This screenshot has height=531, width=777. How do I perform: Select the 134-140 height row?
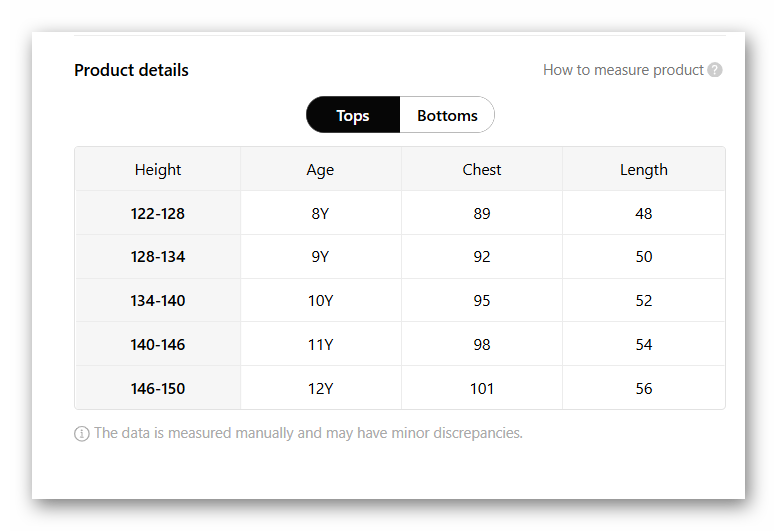(158, 301)
